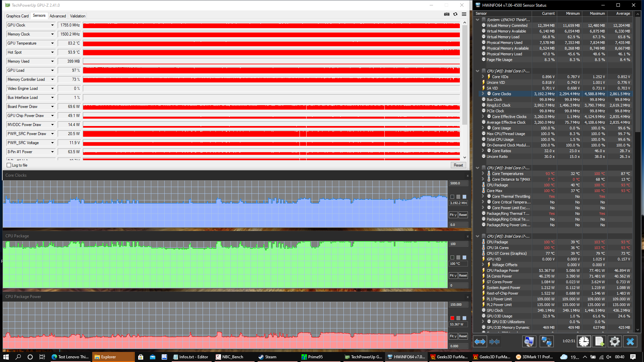The image size is (644, 362).
Task: Switch to the Advanced tab
Action: coord(58,16)
